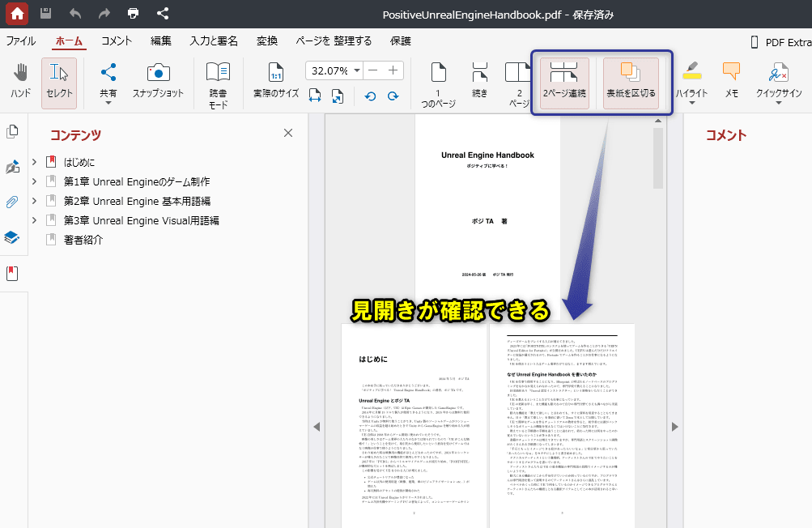Click the zoom value field showing 32.07%
Image resolution: width=812 pixels, height=528 pixels.
329,70
